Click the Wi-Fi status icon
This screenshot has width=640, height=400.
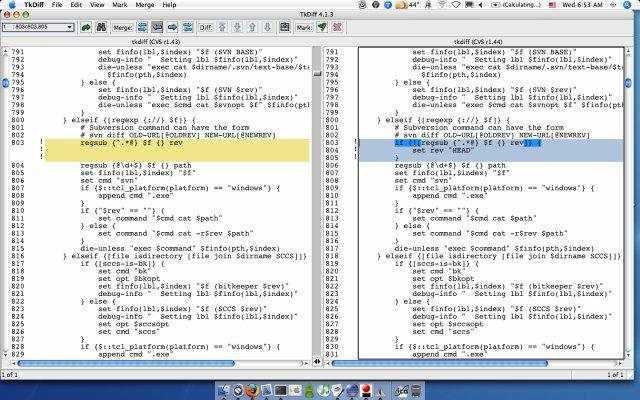442,5
